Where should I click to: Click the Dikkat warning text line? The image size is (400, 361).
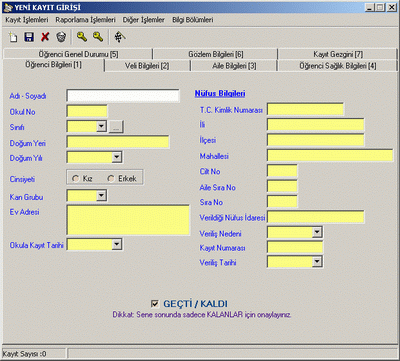pos(202,315)
